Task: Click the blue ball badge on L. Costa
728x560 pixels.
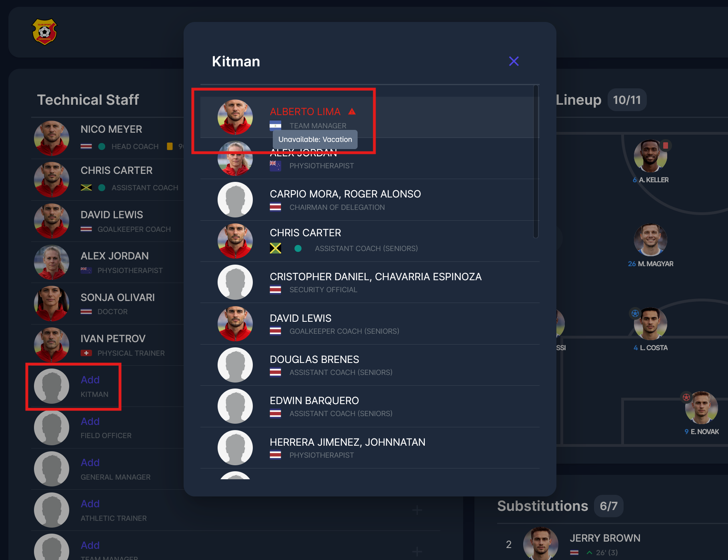Action: pos(635,313)
